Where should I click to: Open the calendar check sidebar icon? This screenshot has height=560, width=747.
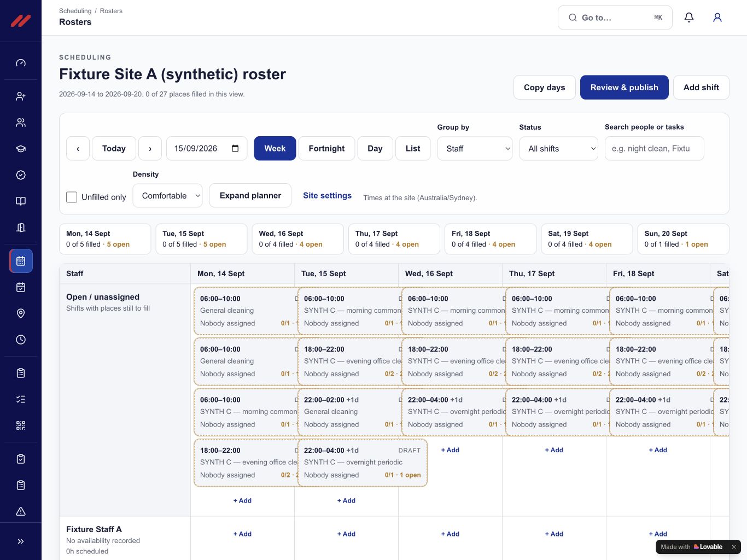pyautogui.click(x=21, y=287)
